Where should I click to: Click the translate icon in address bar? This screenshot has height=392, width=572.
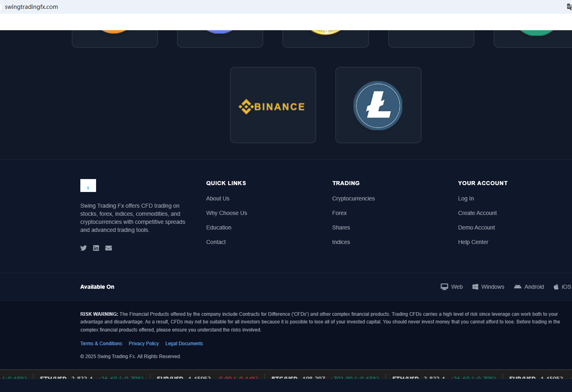(x=569, y=6)
